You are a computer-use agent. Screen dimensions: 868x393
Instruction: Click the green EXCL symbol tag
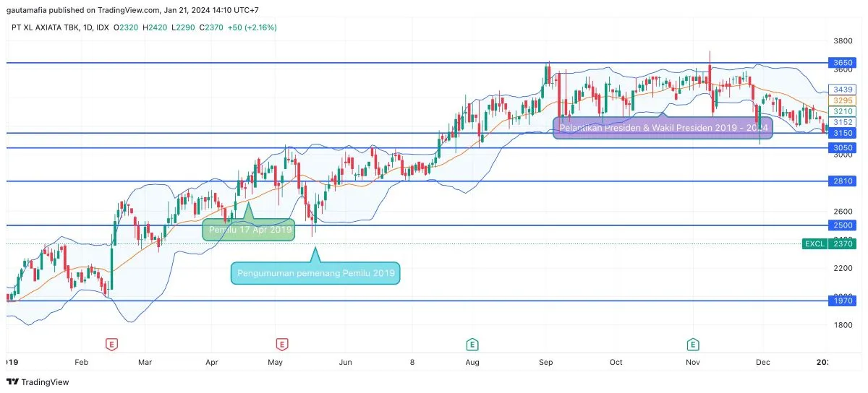pos(814,244)
